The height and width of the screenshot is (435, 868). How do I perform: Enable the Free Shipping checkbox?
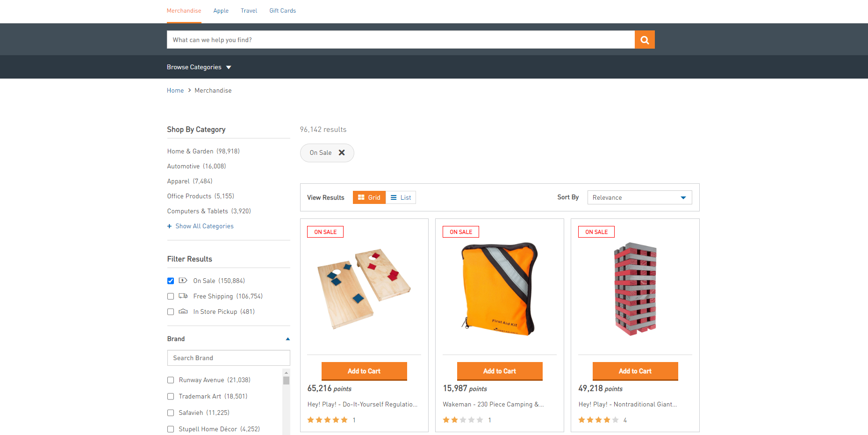pyautogui.click(x=171, y=297)
